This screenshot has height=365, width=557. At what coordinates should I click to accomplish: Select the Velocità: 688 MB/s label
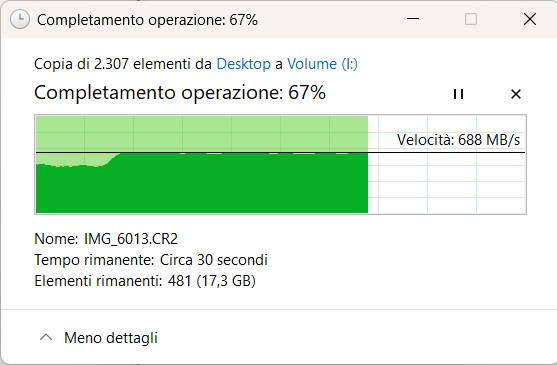[458, 140]
